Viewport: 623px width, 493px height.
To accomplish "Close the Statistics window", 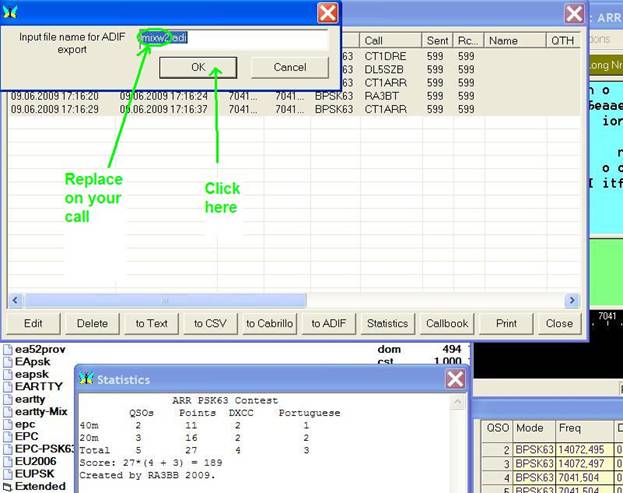I will point(455,379).
